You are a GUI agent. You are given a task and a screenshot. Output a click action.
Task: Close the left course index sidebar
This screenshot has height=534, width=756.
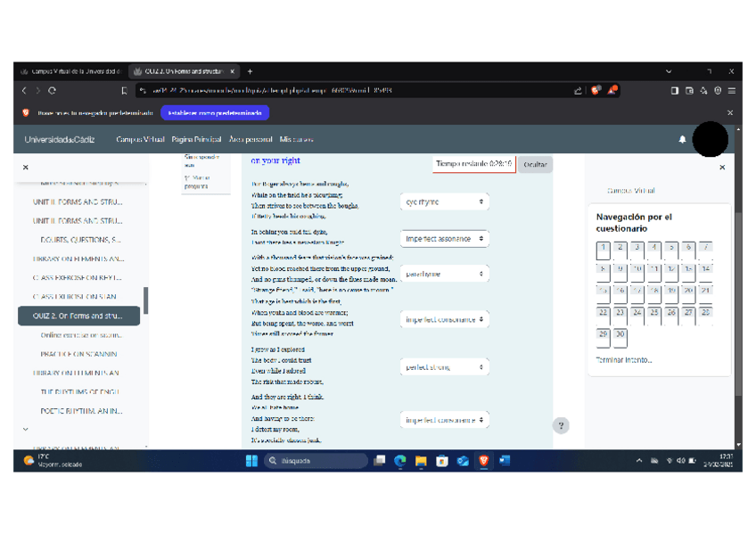click(25, 167)
